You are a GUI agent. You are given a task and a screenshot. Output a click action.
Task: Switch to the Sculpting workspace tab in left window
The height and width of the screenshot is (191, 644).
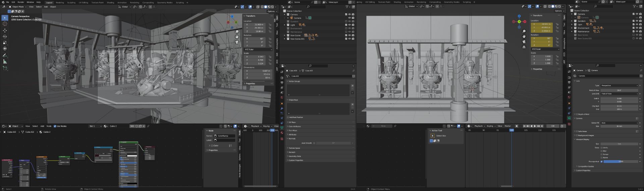(71, 2)
